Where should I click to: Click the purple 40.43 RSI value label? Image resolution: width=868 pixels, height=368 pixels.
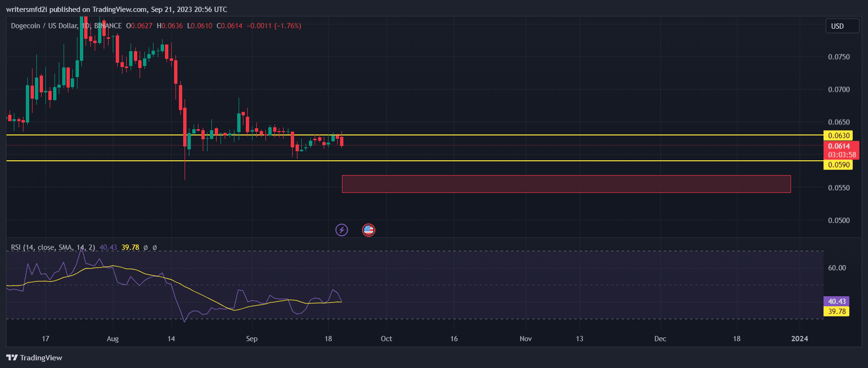click(836, 301)
